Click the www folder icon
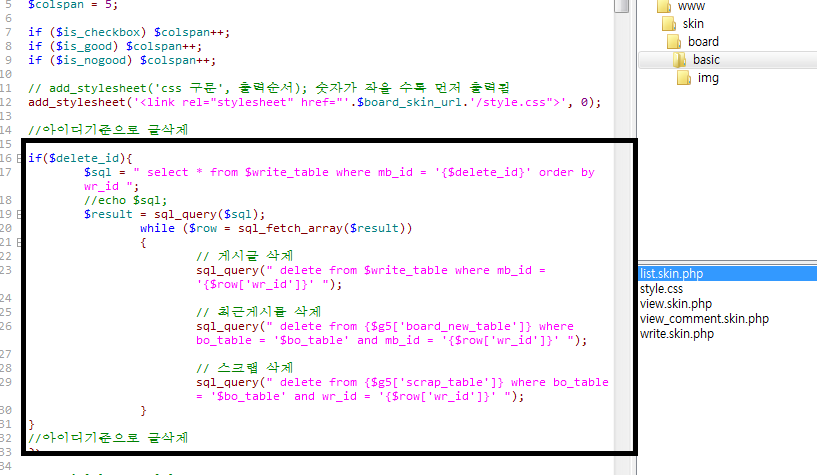Screen dimensions: 817x475 664,5
